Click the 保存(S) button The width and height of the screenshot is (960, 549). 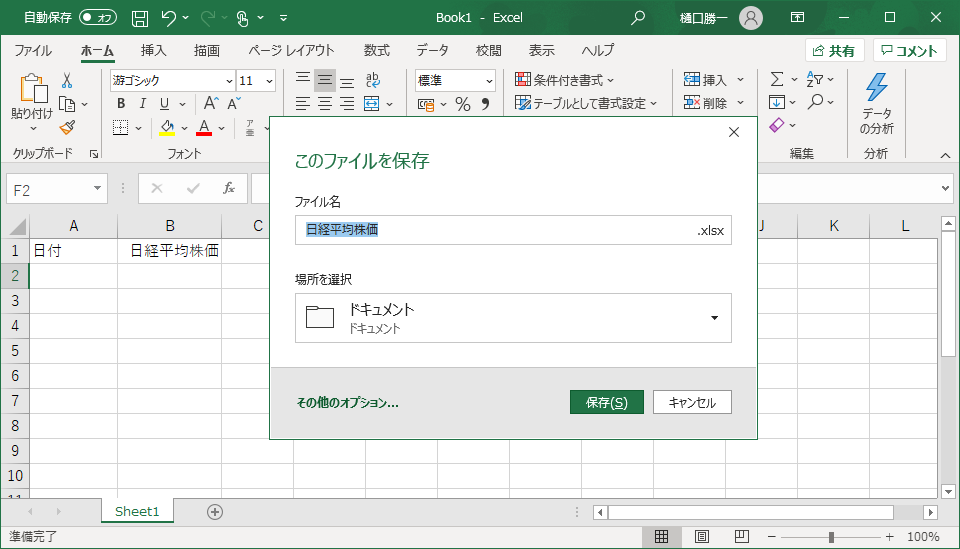point(607,402)
